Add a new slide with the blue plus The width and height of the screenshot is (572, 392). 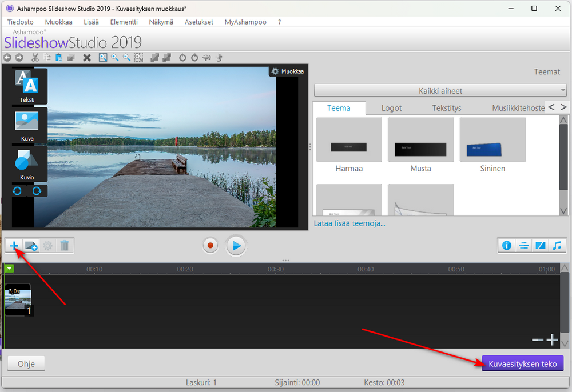pyautogui.click(x=14, y=246)
